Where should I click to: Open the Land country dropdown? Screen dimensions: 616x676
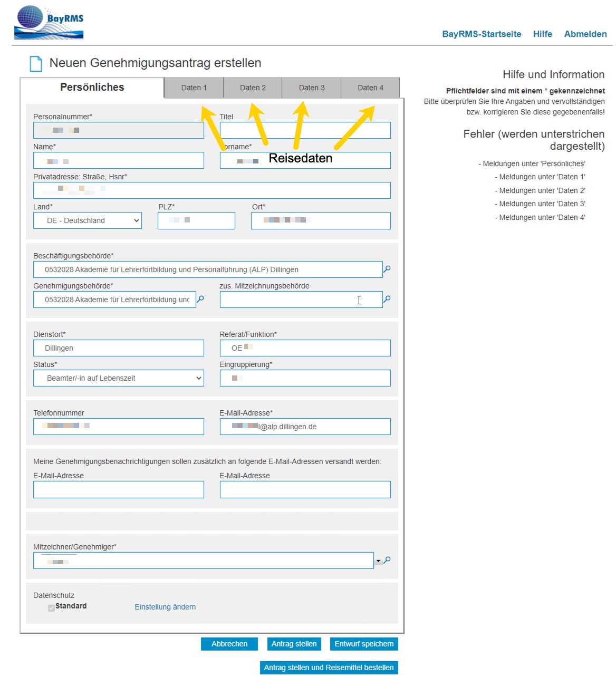pyautogui.click(x=88, y=220)
